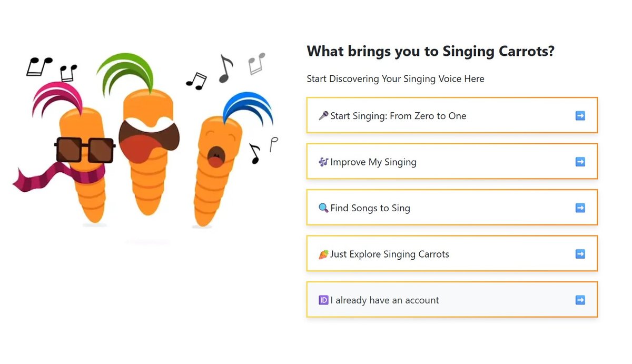Click the ID icon beside I already have an account
This screenshot has width=632, height=364.
click(x=323, y=300)
